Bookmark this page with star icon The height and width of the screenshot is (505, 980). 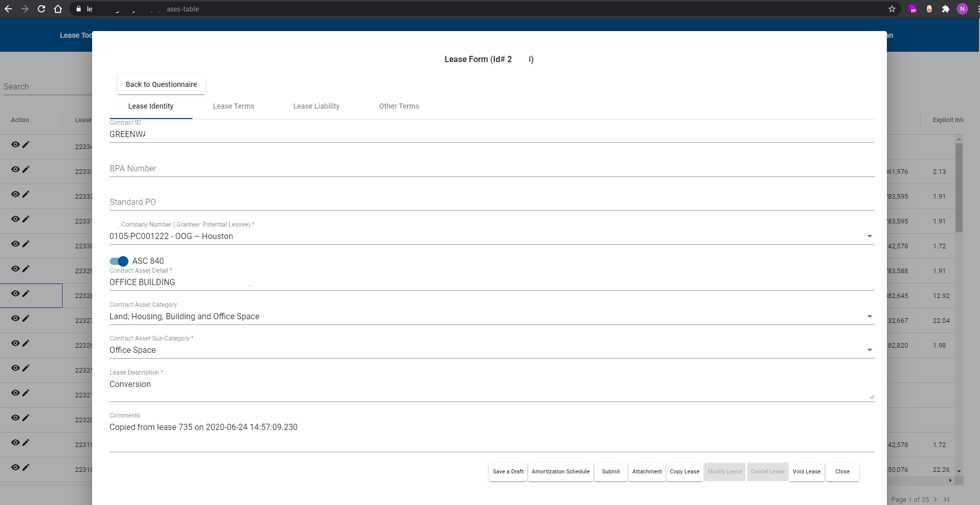(x=892, y=9)
